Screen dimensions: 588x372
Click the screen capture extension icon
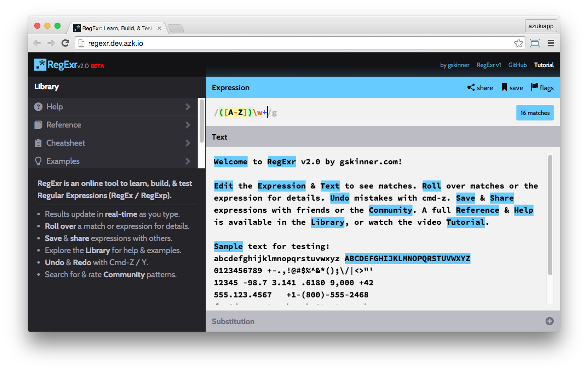click(535, 43)
